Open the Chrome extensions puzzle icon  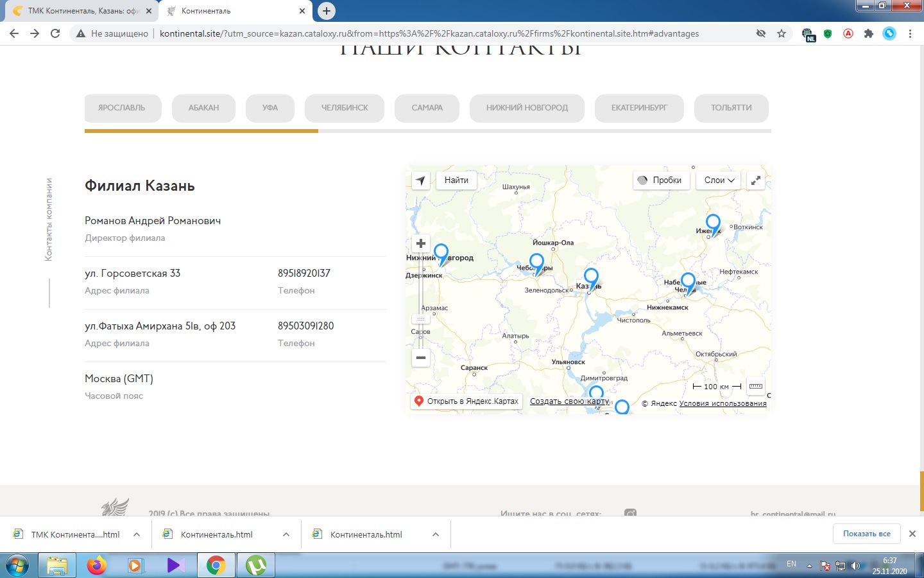(x=869, y=33)
